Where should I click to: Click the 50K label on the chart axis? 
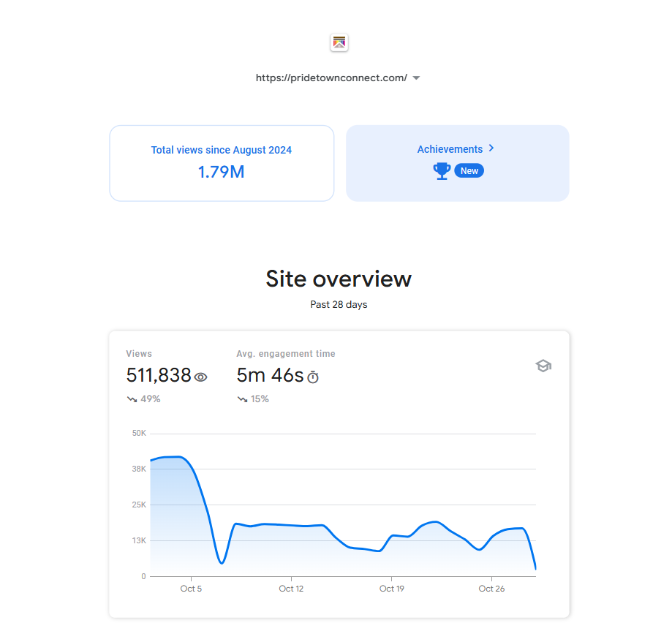(x=139, y=434)
